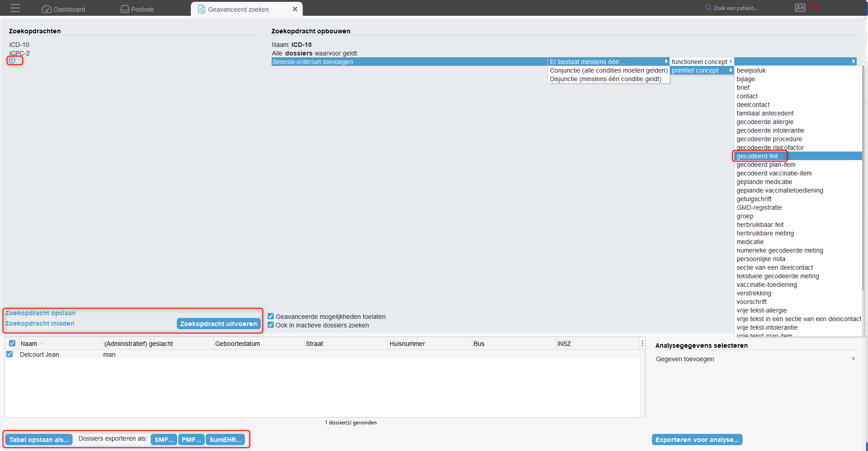Select 'herbruikbare meting' entry
The width and height of the screenshot is (868, 451).
click(798, 233)
